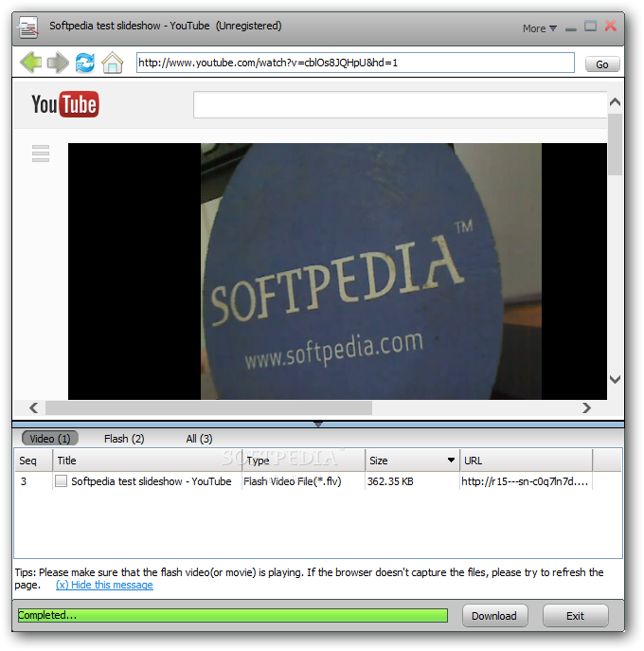Collapse browser pane using splitter arrow
The height and width of the screenshot is (651, 644).
318,424
